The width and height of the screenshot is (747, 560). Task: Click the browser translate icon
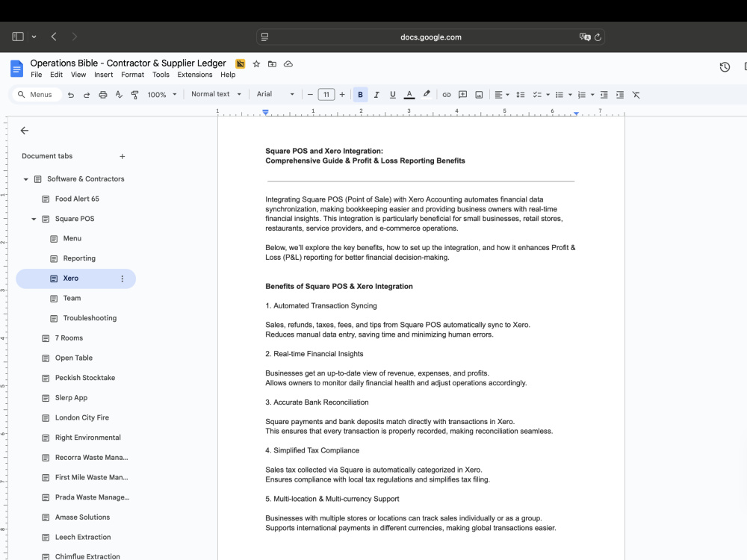tap(585, 37)
